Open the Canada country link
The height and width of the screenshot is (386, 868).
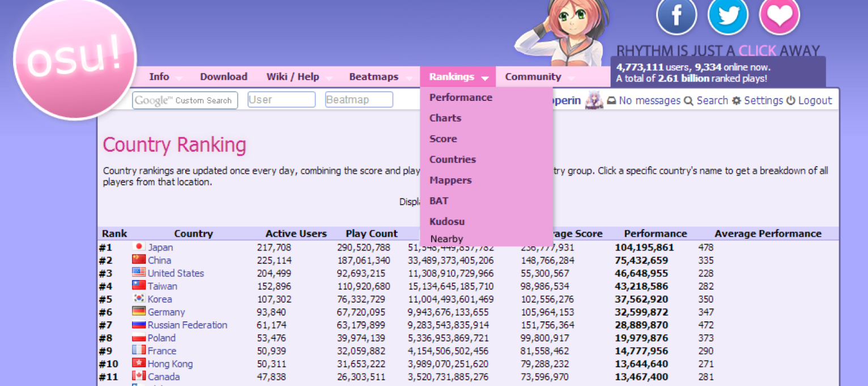click(x=164, y=377)
